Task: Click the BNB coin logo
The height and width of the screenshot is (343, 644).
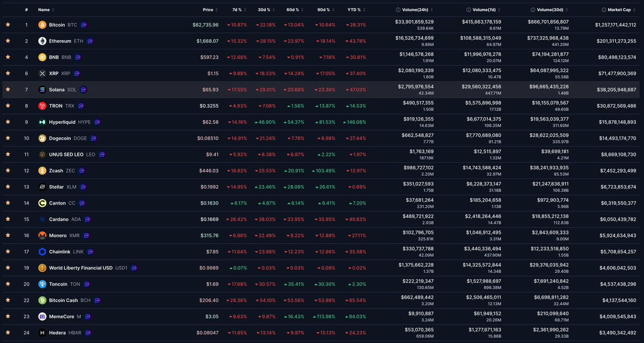Action: [x=42, y=57]
